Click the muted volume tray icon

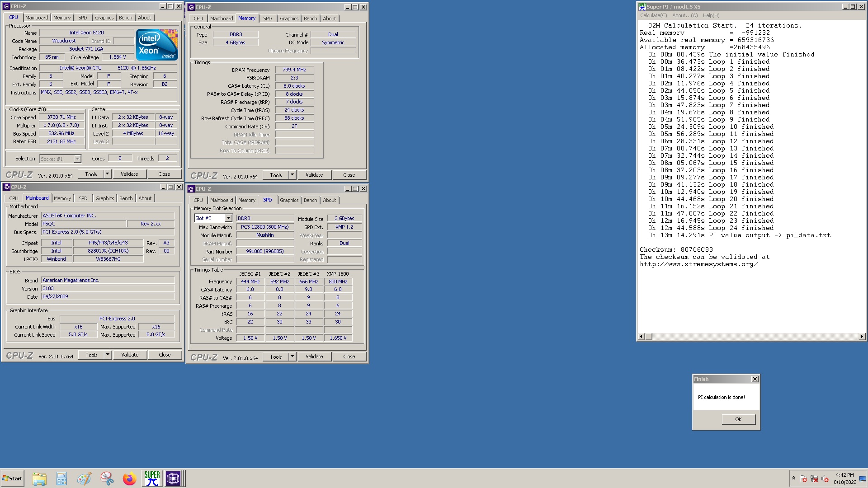click(x=825, y=479)
